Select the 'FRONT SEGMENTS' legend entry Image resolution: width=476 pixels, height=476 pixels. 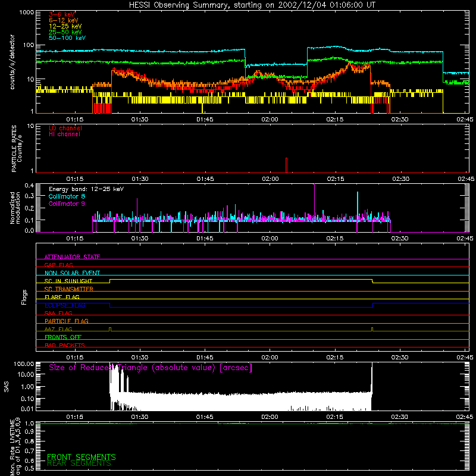pyautogui.click(x=82, y=457)
